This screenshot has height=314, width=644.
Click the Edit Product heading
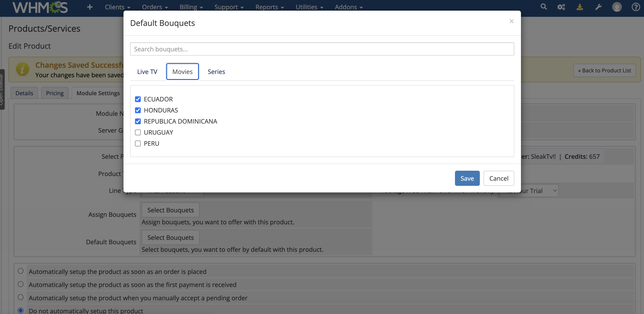30,46
